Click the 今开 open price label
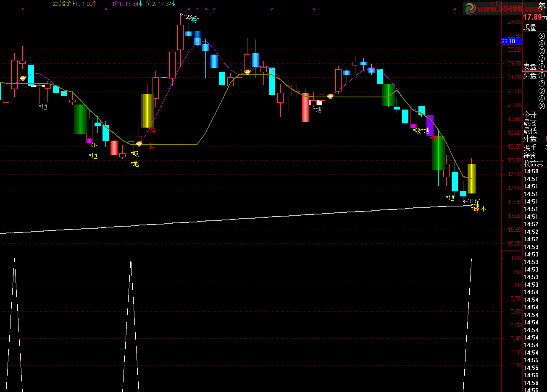Image resolution: width=547 pixels, height=392 pixels. pos(530,115)
